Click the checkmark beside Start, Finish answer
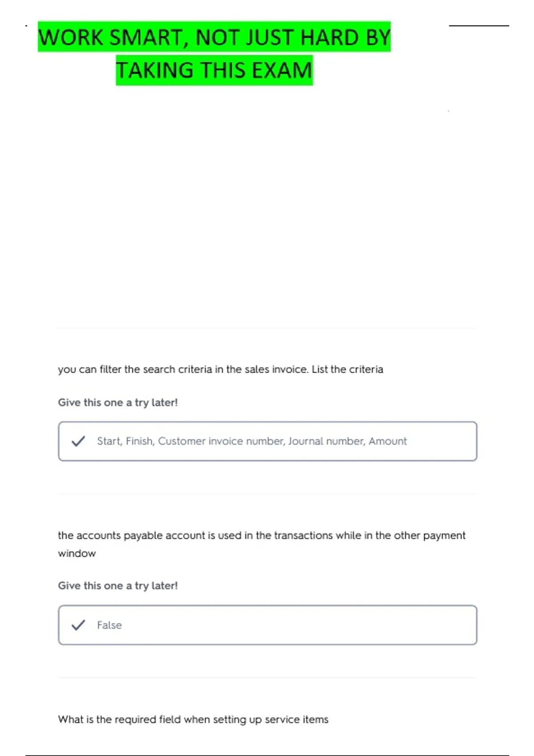534x756 pixels. click(78, 441)
